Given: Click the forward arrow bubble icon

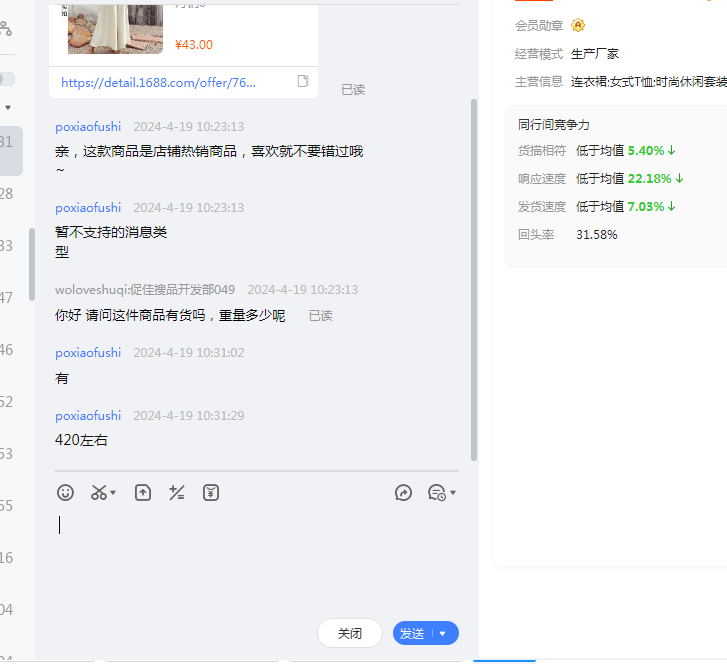Looking at the screenshot, I should pos(403,492).
